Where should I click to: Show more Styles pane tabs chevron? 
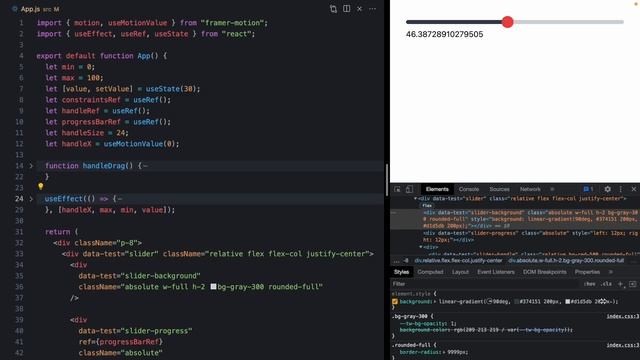(611, 272)
